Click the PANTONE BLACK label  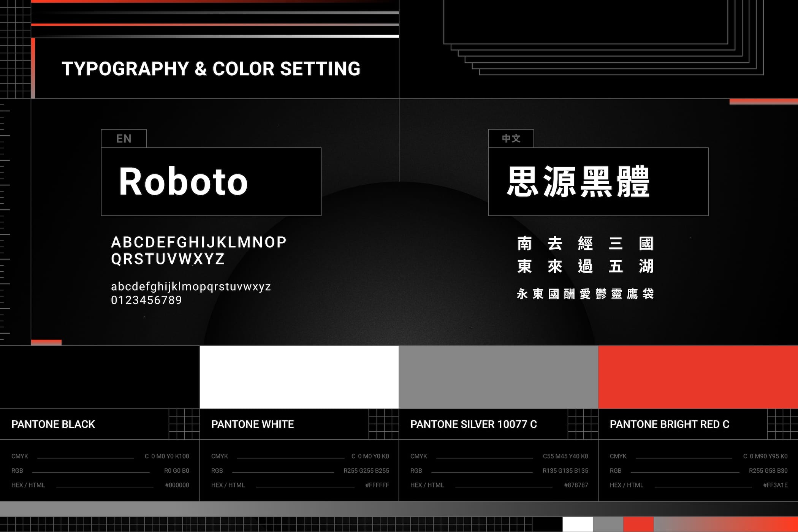(53, 424)
